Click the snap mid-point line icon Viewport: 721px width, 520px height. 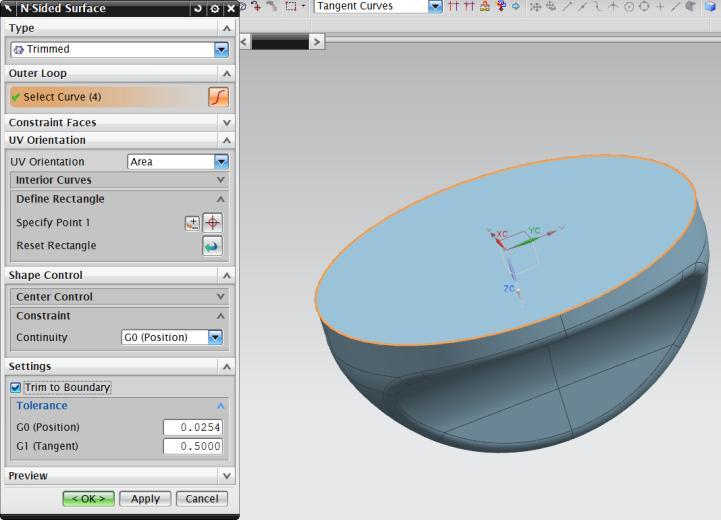[582, 6]
